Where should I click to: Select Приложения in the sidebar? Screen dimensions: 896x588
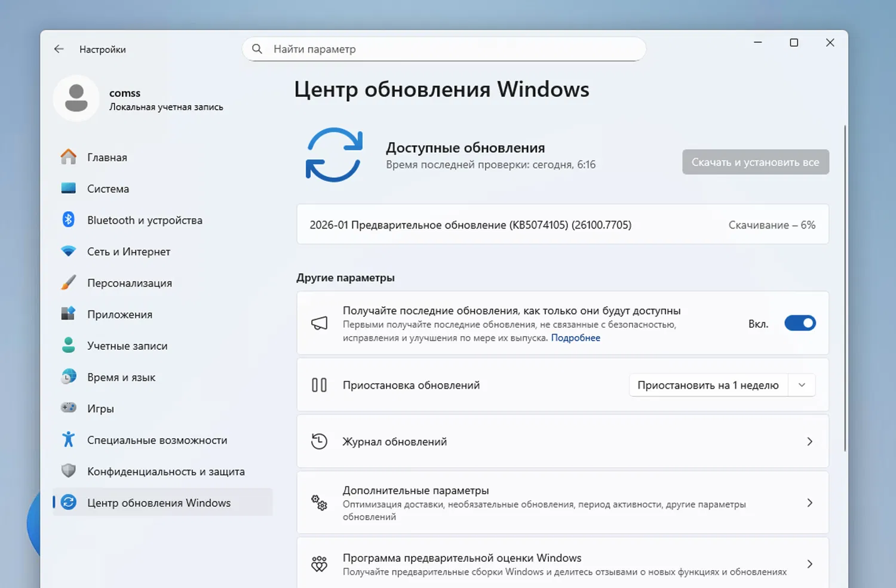(x=162, y=314)
